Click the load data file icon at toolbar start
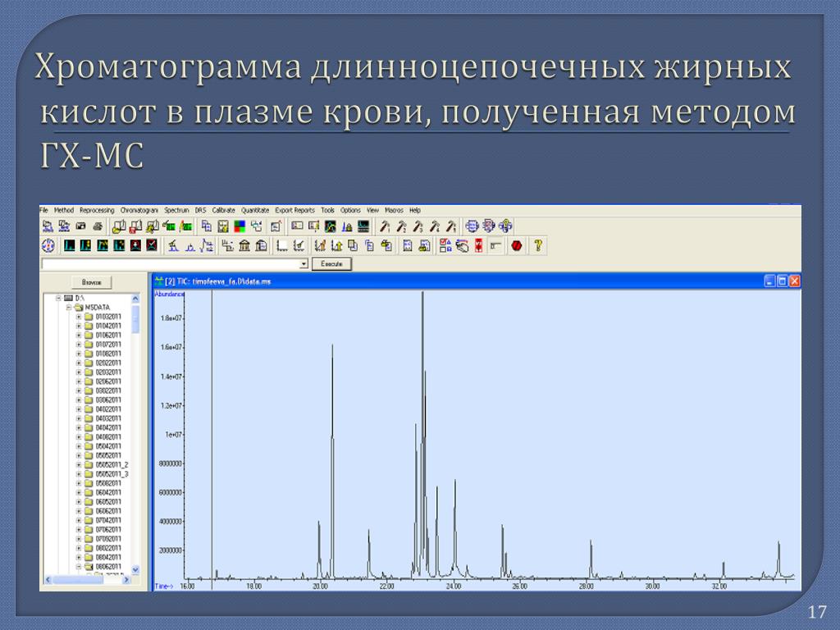 tap(48, 226)
